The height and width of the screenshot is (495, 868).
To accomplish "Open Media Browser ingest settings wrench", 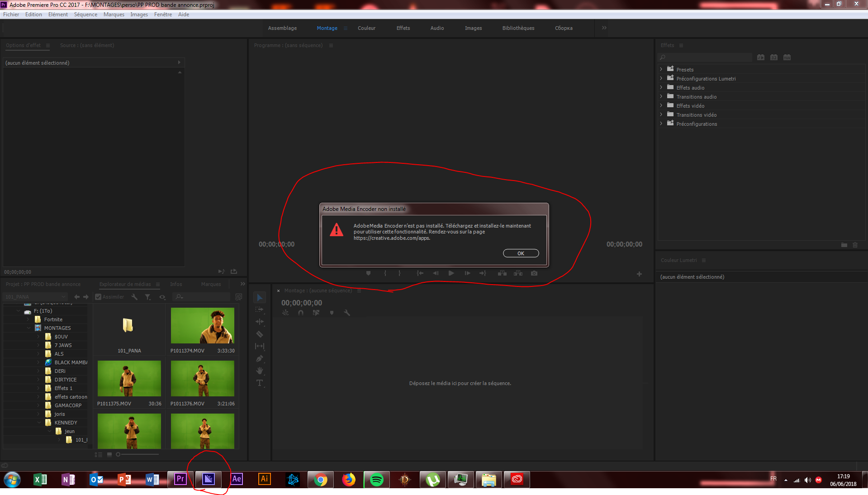I will click(134, 297).
